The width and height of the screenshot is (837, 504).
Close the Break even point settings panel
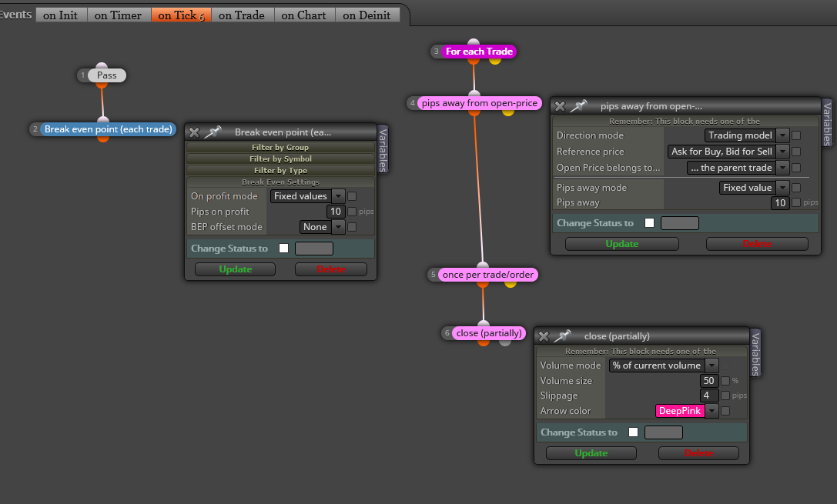click(194, 132)
